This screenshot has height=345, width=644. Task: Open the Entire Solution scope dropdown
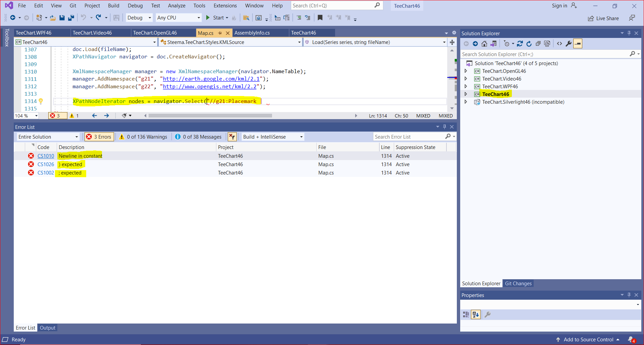click(x=48, y=137)
